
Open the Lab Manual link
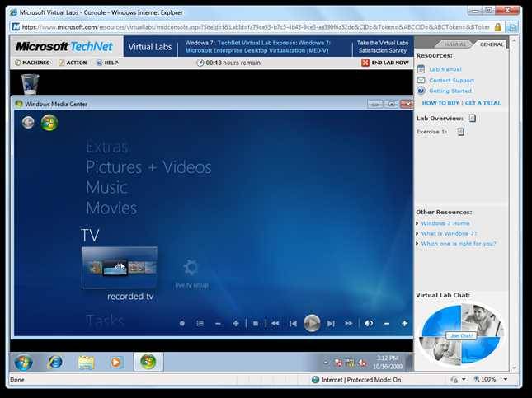coord(445,69)
